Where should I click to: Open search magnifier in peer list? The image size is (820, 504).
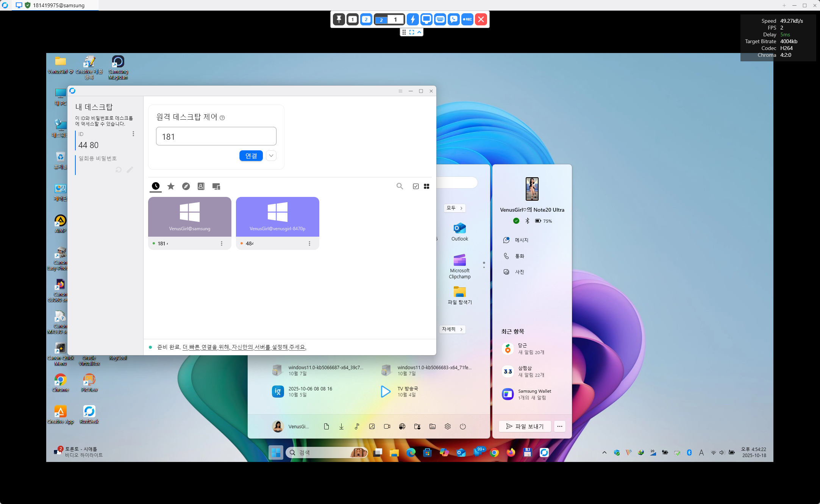pyautogui.click(x=400, y=186)
